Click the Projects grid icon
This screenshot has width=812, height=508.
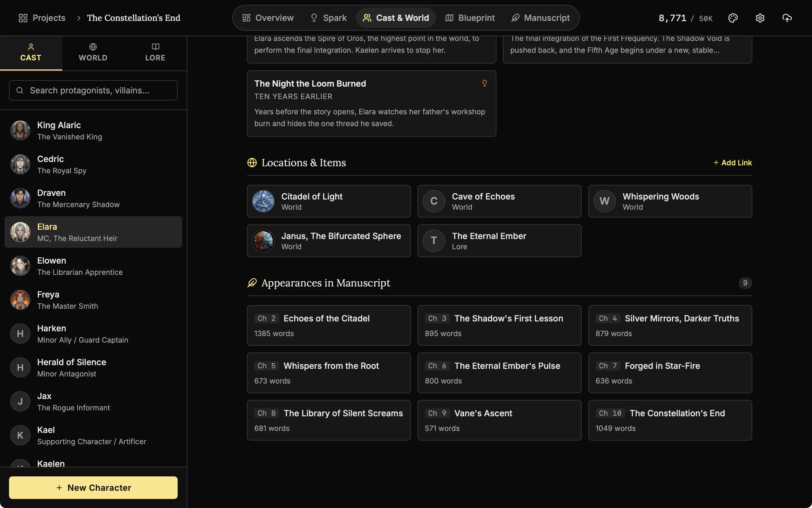click(x=23, y=18)
